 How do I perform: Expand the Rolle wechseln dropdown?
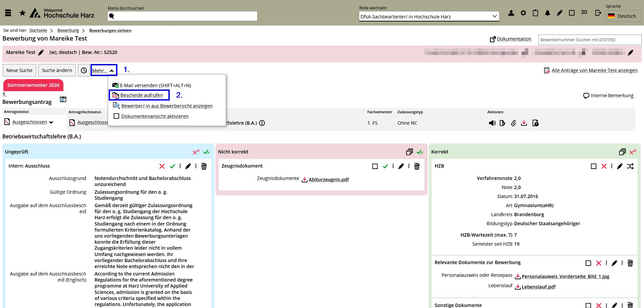click(x=429, y=16)
